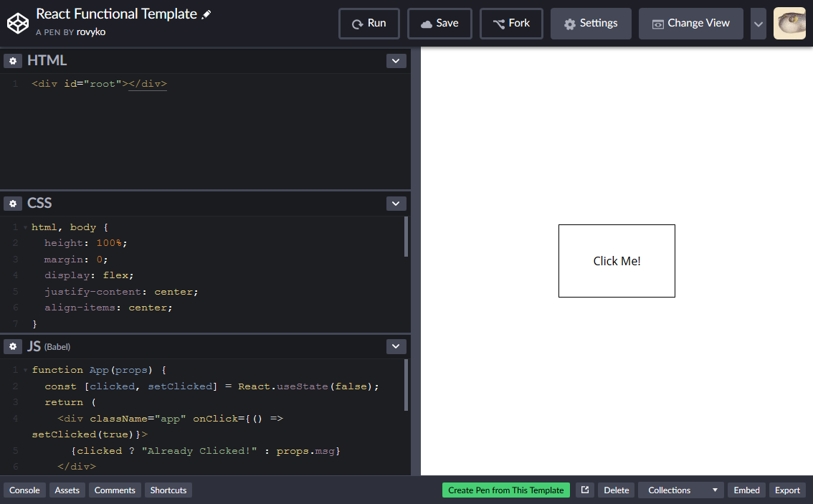
Task: Open the user avatar menu
Action: (x=789, y=24)
